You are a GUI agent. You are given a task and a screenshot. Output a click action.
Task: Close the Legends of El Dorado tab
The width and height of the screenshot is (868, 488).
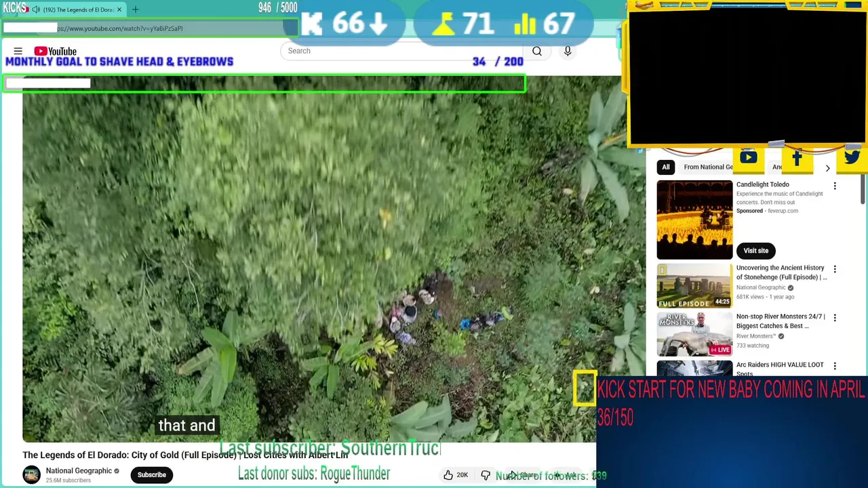[x=119, y=9]
